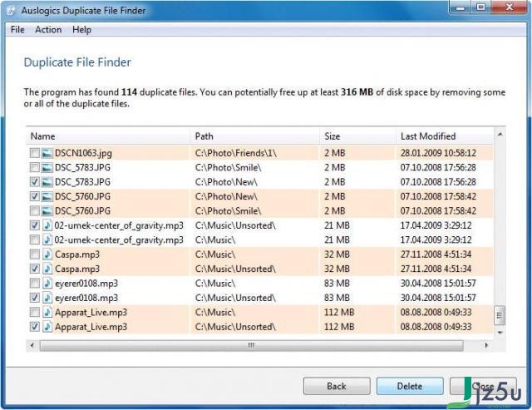
Task: Click music icon of Caspa.mp3 in C:\Music\
Action: click(47, 254)
